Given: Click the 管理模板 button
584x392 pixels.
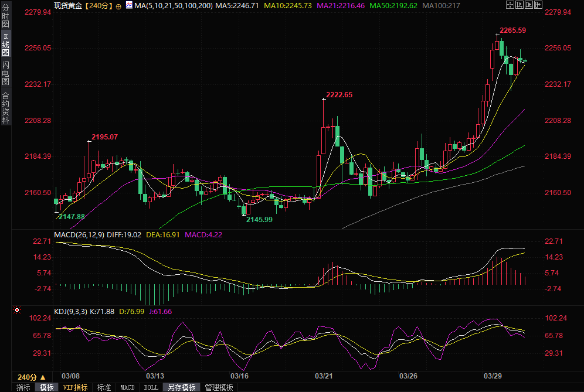Looking at the screenshot, I should [219, 387].
